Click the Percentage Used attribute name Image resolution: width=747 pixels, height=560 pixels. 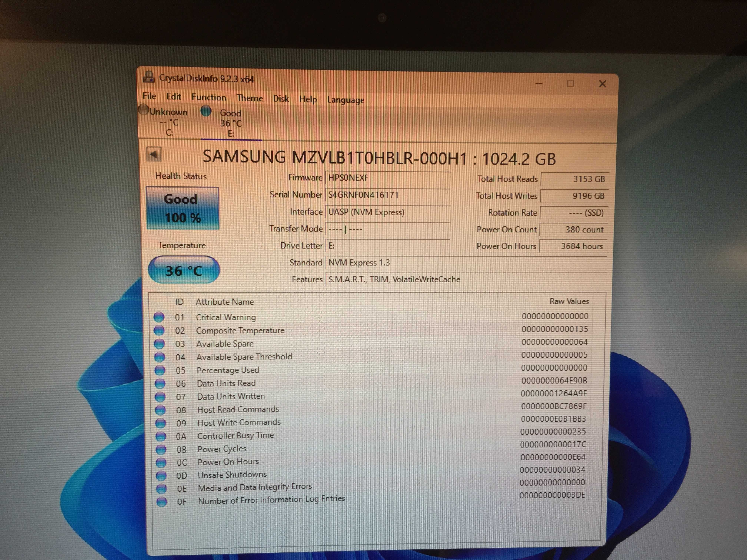tap(228, 370)
